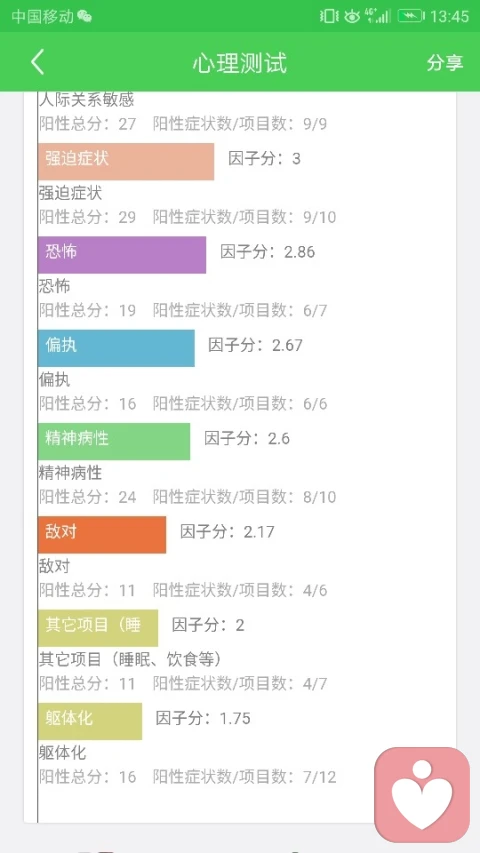Select the 其它项目 yellow bar
The image size is (480, 853).
[x=98, y=628]
